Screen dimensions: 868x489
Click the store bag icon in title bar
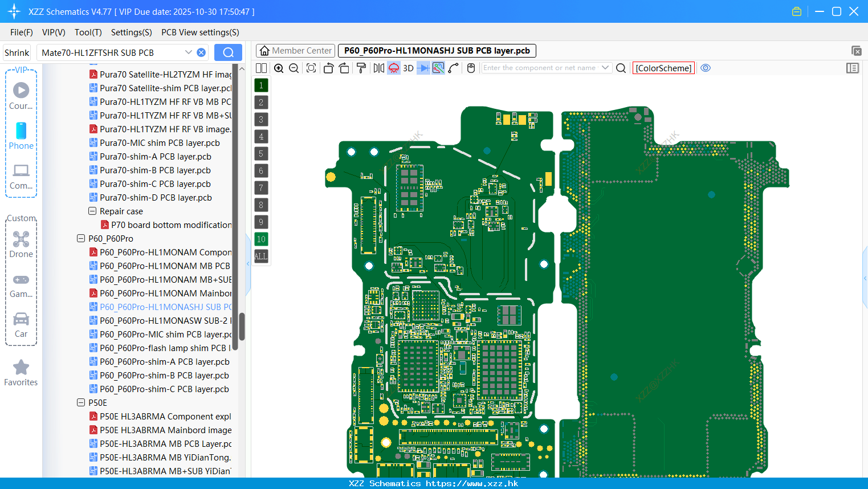pyautogui.click(x=797, y=11)
